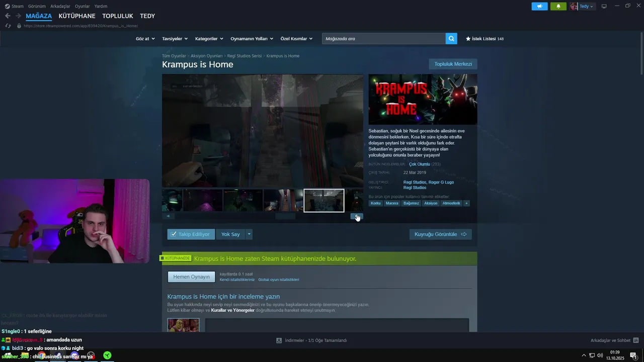
Task: Open Regl Studios publisher link
Action: coord(415,188)
